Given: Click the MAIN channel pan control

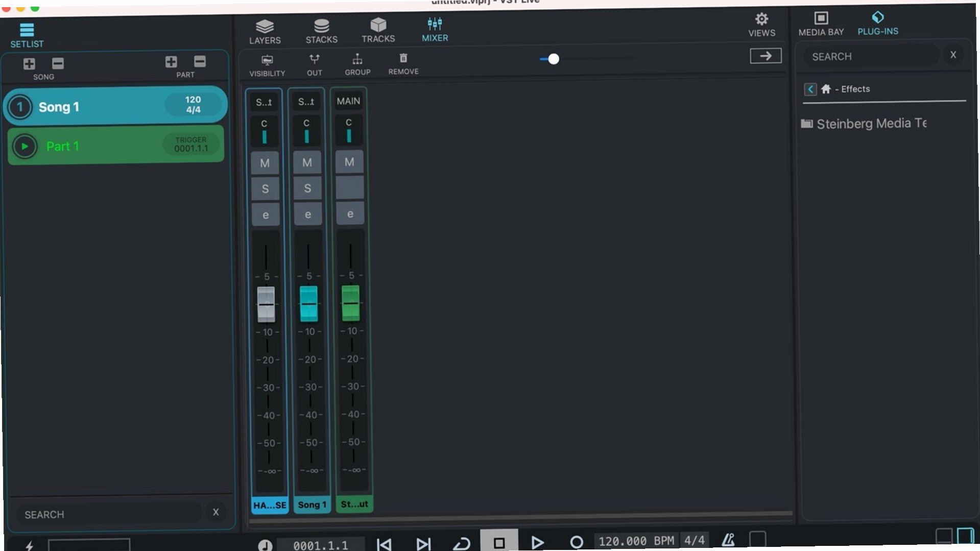Looking at the screenshot, I should tap(349, 130).
